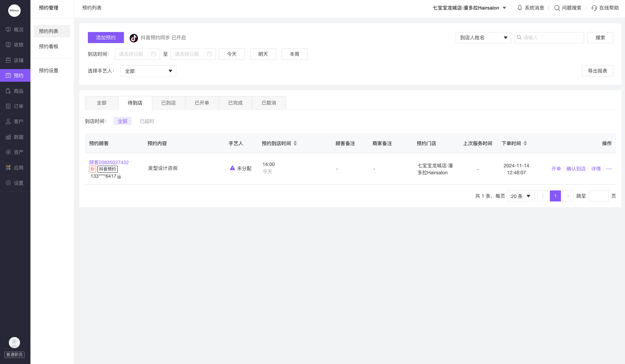Click the 搜索 button
The image size is (625, 364).
600,37
